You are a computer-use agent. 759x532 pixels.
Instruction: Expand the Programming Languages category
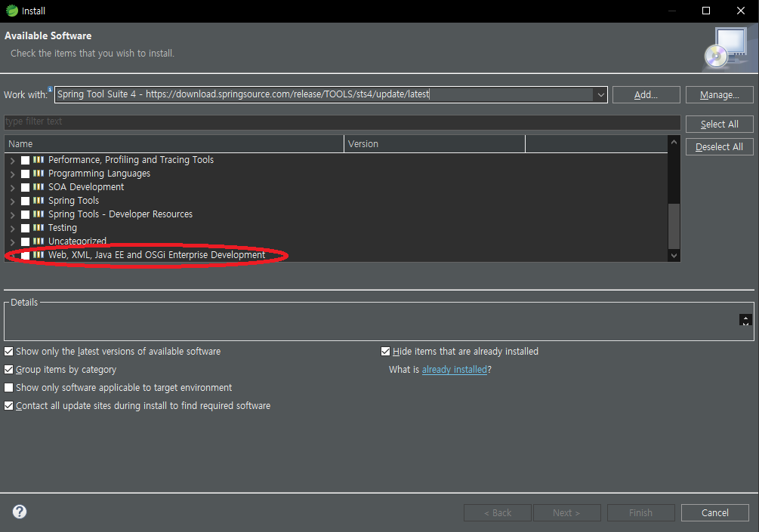13,174
